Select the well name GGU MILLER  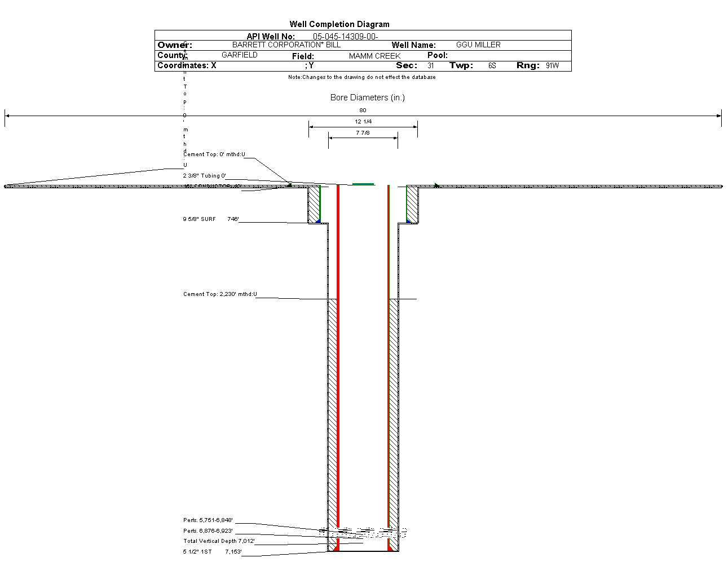(x=478, y=45)
